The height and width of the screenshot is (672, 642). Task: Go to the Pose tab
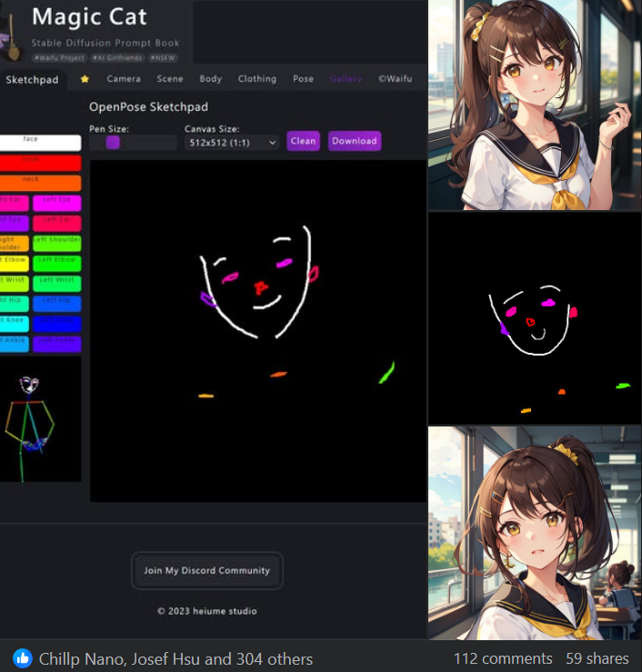click(x=303, y=79)
